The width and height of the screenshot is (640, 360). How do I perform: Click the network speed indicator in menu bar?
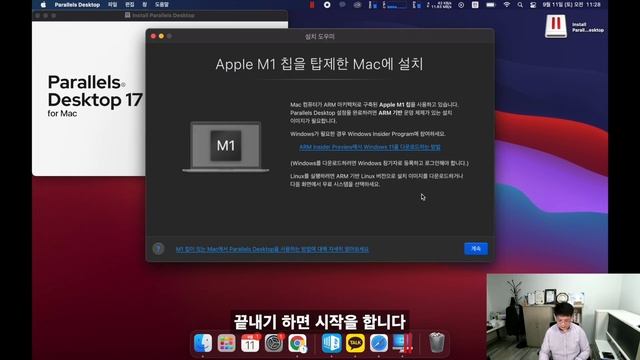point(439,5)
